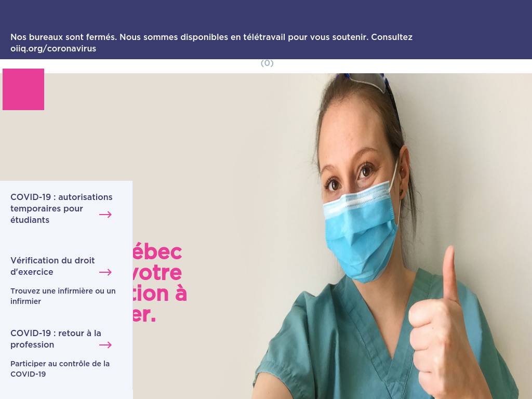532x399 pixels.
Task: Click arrow next to Vérification du droit d'exercice
Action: click(x=105, y=272)
